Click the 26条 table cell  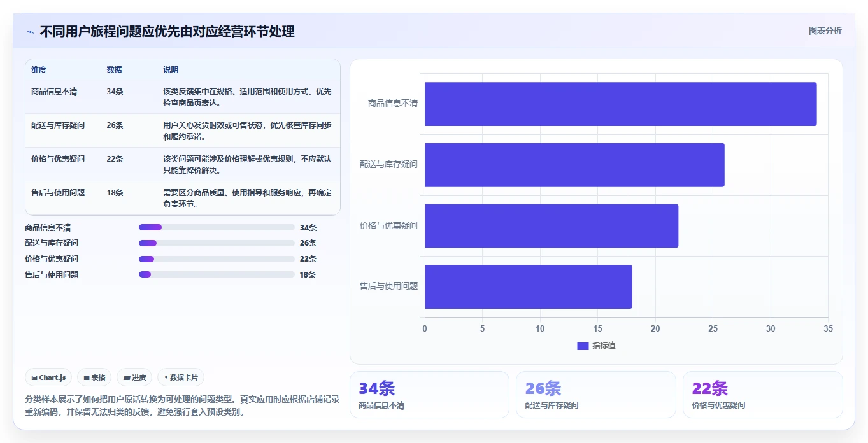tap(115, 125)
